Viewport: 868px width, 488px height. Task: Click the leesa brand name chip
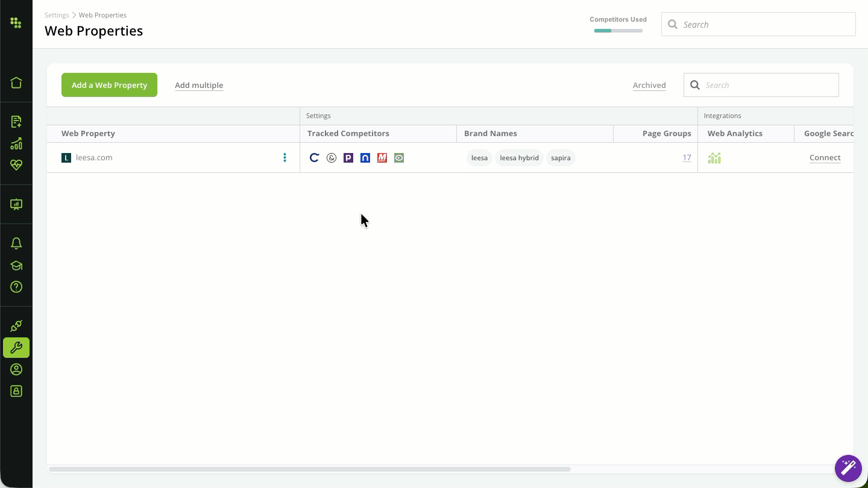pos(479,158)
